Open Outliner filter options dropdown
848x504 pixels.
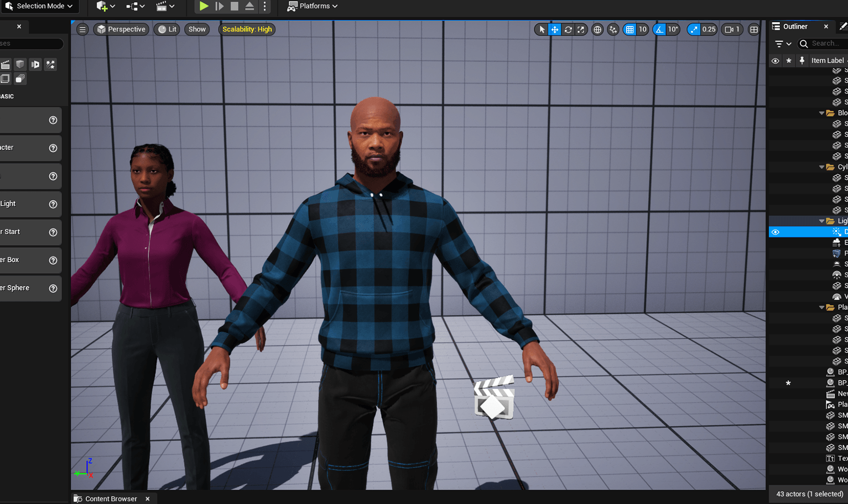pyautogui.click(x=783, y=44)
